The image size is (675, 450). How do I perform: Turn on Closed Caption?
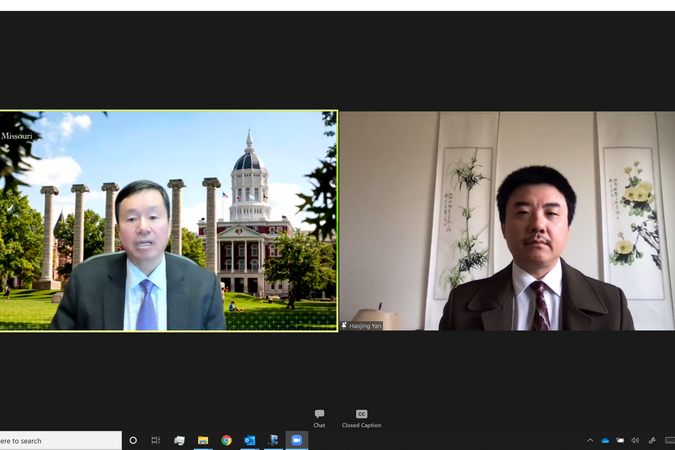(361, 417)
